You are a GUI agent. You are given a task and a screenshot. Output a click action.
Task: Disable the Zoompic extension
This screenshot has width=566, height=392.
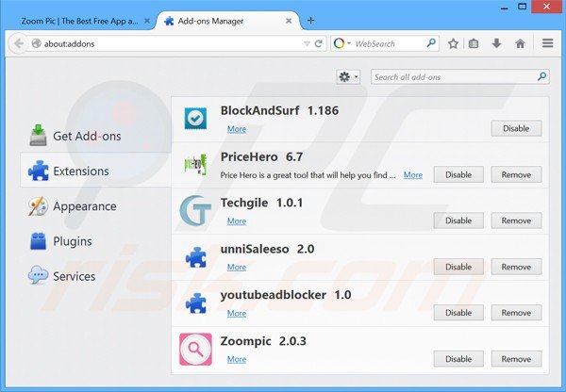[x=458, y=359]
